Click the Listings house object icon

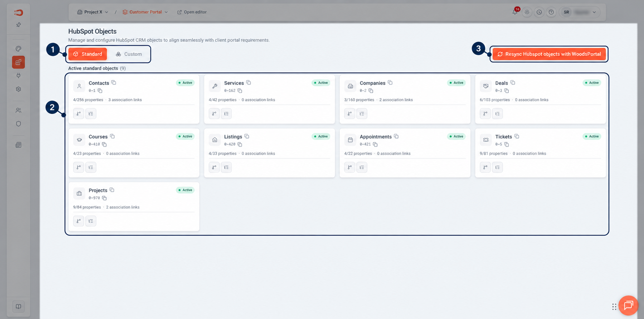click(x=215, y=140)
